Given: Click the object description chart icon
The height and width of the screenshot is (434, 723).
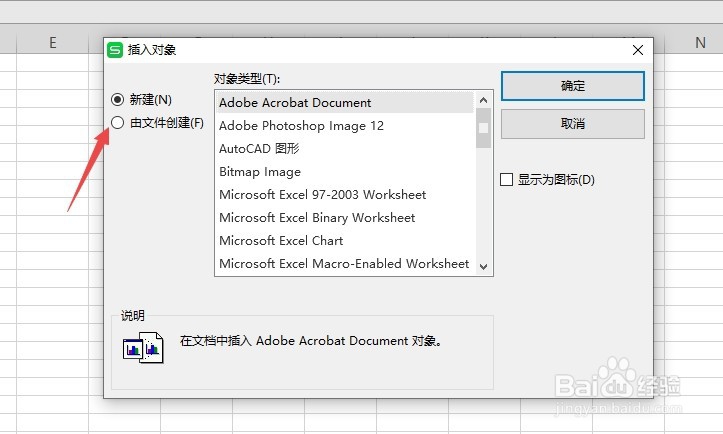Looking at the screenshot, I should tap(143, 348).
